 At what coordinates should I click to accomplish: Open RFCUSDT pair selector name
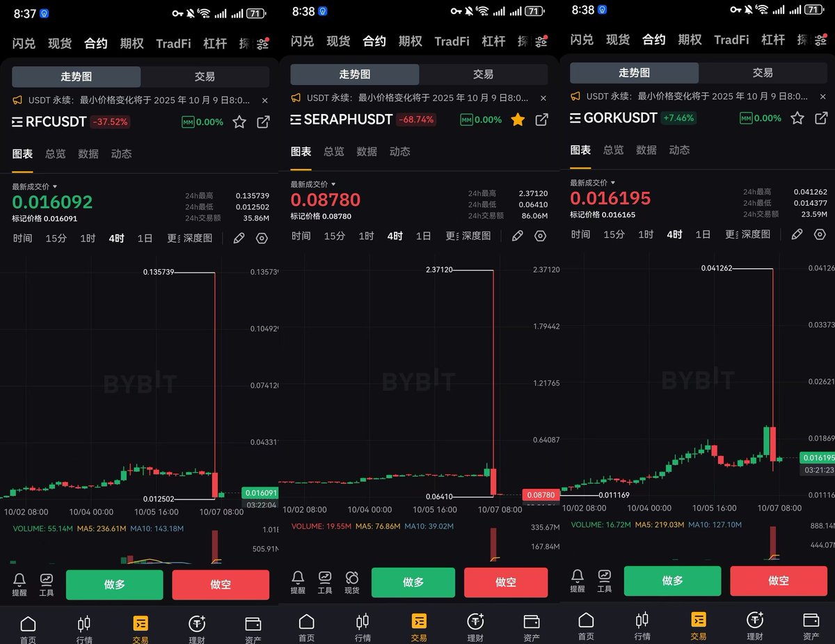point(56,122)
